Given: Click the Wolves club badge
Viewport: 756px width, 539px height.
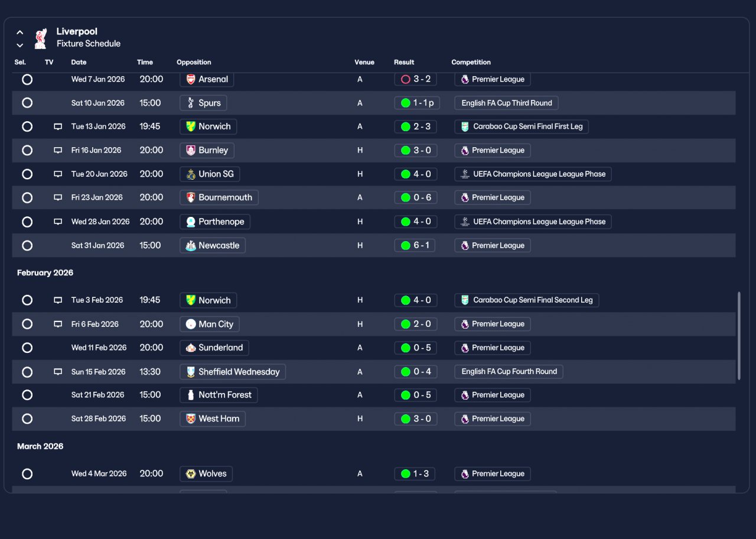Looking at the screenshot, I should coord(191,474).
